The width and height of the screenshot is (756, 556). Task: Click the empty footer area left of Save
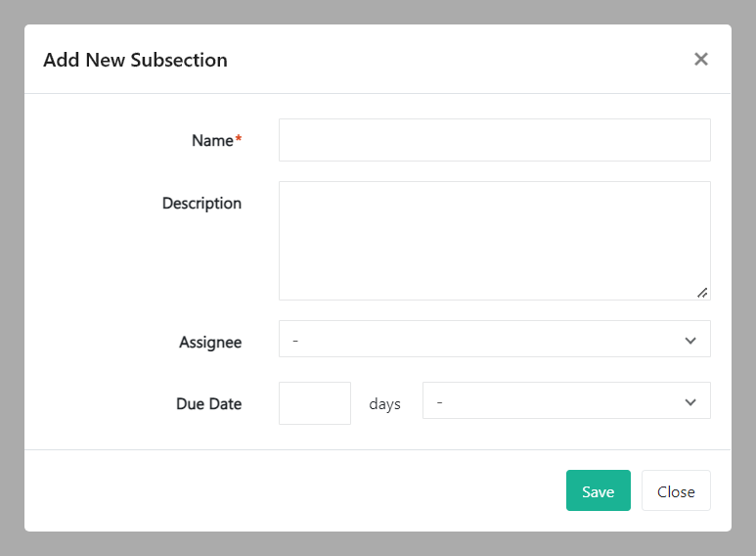click(293, 491)
